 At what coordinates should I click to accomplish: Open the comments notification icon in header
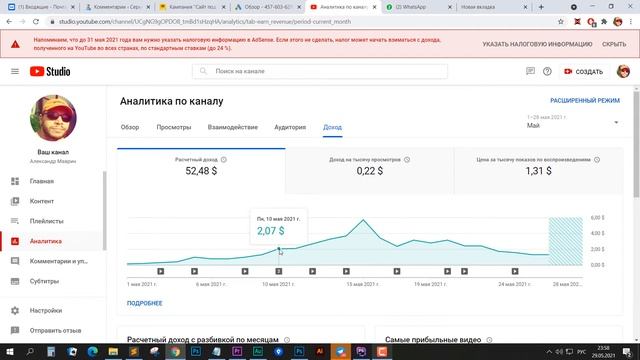tap(530, 71)
